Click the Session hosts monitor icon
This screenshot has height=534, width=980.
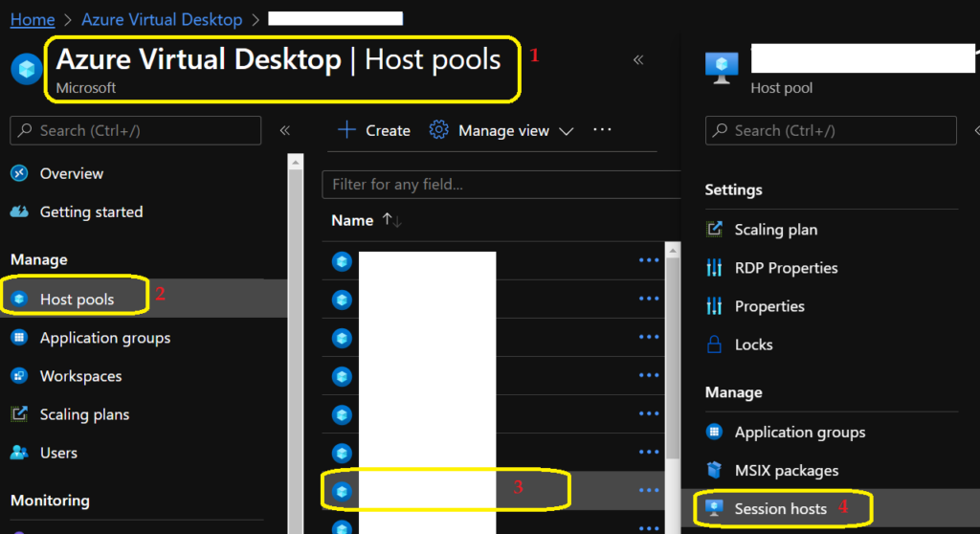pyautogui.click(x=714, y=508)
